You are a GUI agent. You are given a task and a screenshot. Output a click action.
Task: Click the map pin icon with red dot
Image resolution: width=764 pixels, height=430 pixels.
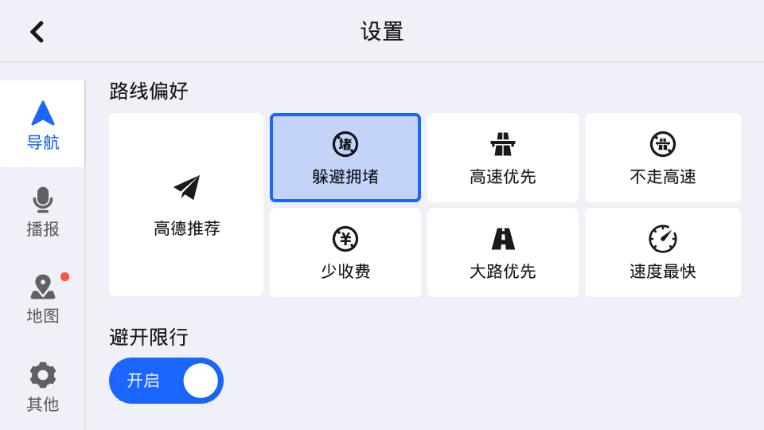tap(43, 288)
